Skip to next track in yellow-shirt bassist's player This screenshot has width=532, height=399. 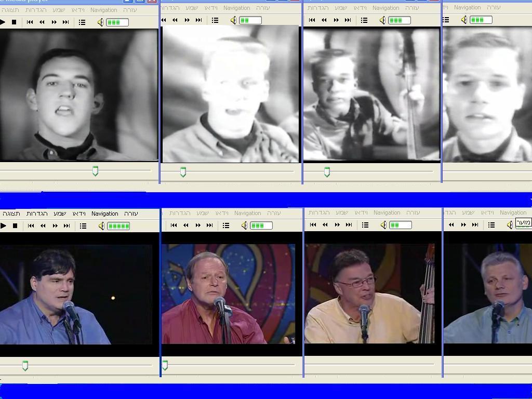[x=349, y=225]
